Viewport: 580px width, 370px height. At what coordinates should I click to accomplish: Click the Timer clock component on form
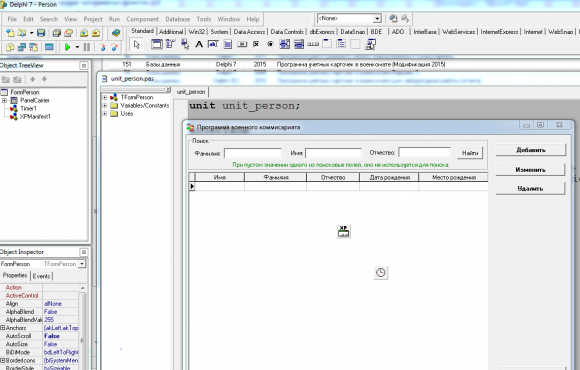pos(381,273)
